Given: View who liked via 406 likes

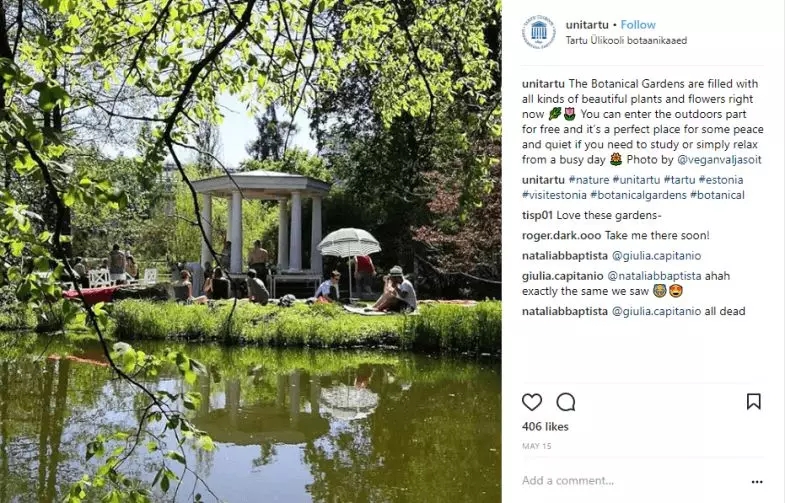Looking at the screenshot, I should click(x=545, y=426).
